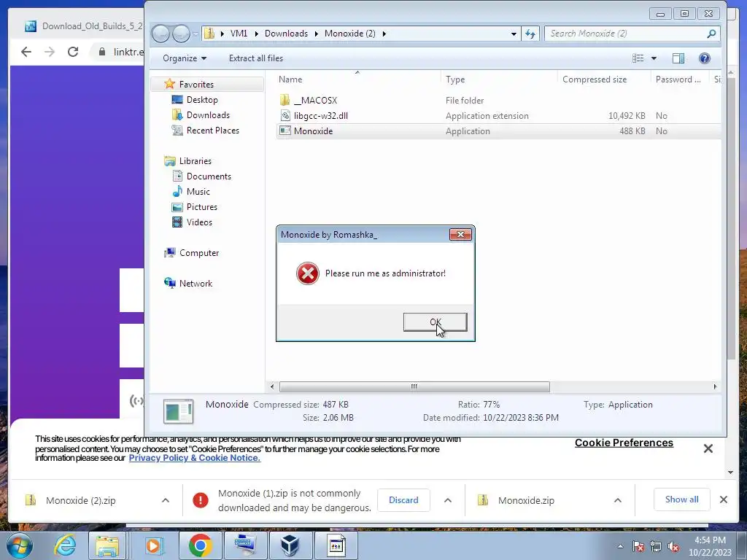The width and height of the screenshot is (747, 560).
Task: Toggle the preview pane
Action: pos(678,58)
